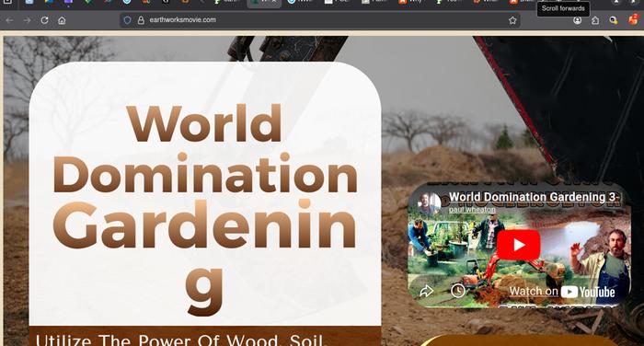Open the browser home page
This screenshot has height=346, width=644.
pyautogui.click(x=62, y=20)
